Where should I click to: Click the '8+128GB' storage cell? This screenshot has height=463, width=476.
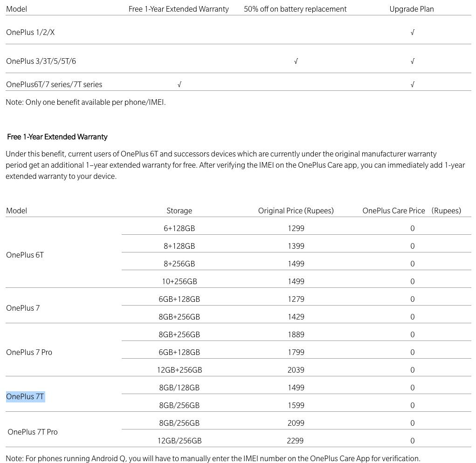179,246
